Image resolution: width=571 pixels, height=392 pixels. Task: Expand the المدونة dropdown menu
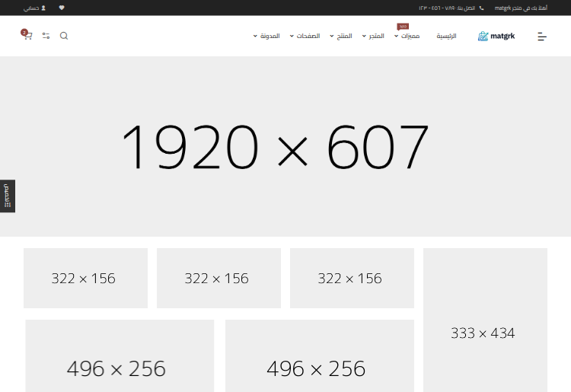coord(266,36)
